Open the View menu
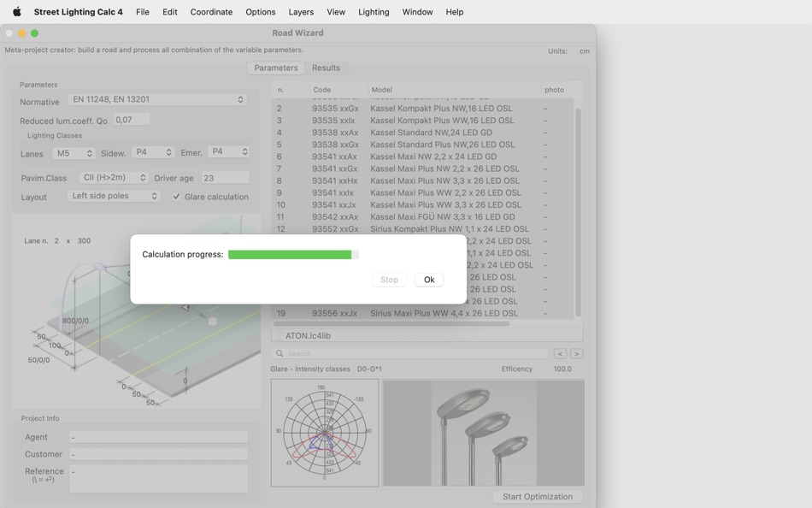This screenshot has height=508, width=812. (336, 12)
